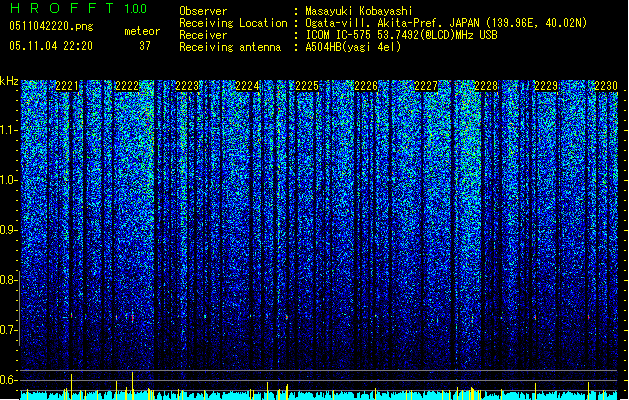Screen dimensions: 629x400
Task: Click the 2221 time marker
Action: click(x=67, y=86)
